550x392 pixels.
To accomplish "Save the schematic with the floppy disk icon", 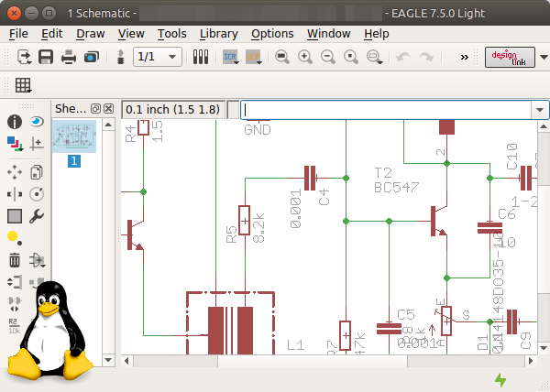I will click(46, 57).
